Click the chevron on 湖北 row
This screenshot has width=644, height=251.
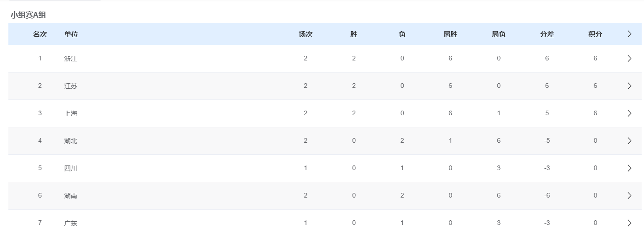pyautogui.click(x=629, y=141)
